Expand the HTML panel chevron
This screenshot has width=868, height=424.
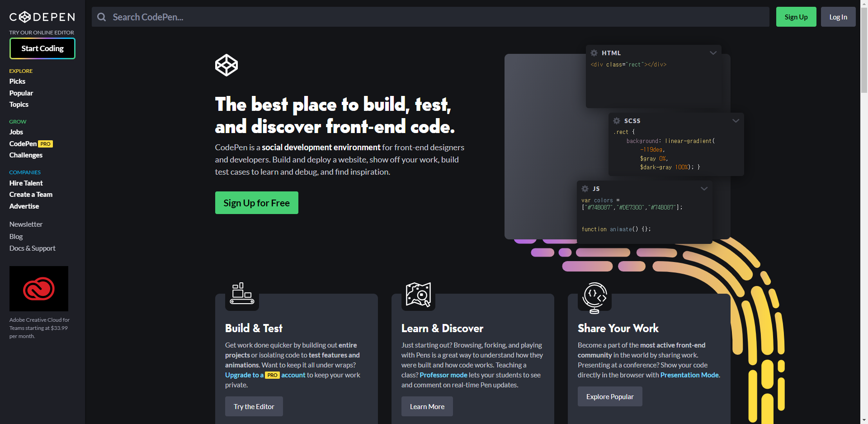(713, 53)
